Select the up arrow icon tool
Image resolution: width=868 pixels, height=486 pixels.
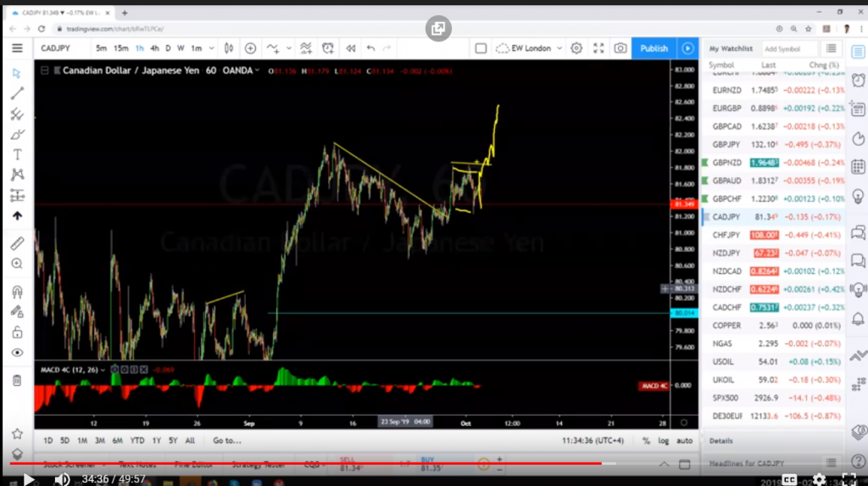[17, 216]
